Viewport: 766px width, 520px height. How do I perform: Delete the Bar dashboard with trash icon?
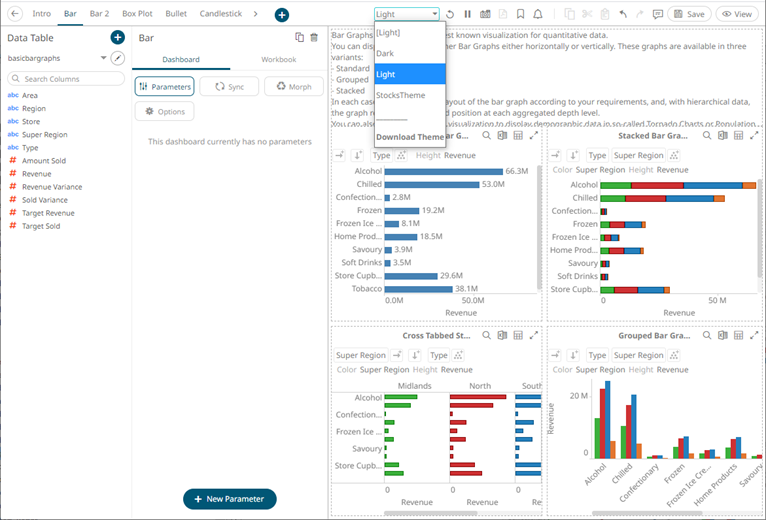(x=314, y=37)
